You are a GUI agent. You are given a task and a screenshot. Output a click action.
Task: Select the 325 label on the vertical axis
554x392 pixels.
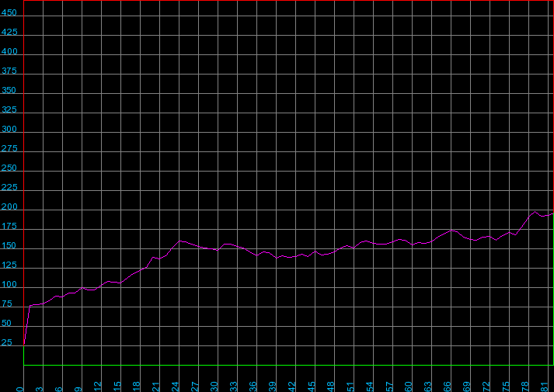point(9,109)
